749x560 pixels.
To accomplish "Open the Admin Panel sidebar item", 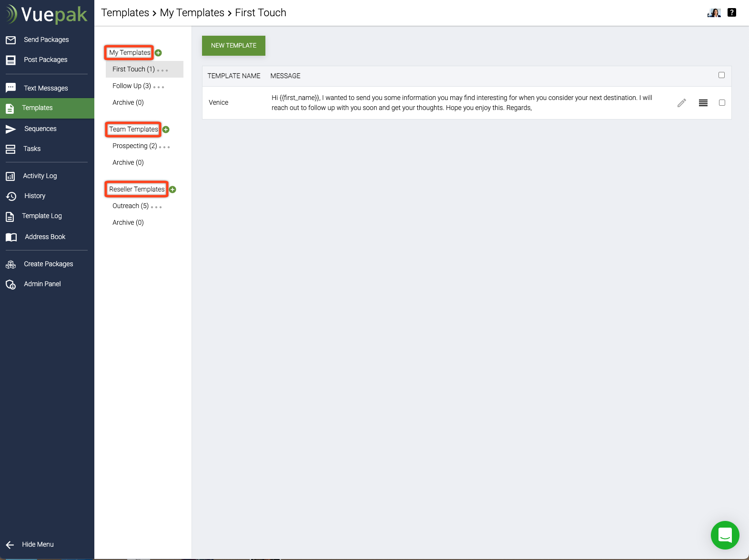I will click(x=42, y=284).
